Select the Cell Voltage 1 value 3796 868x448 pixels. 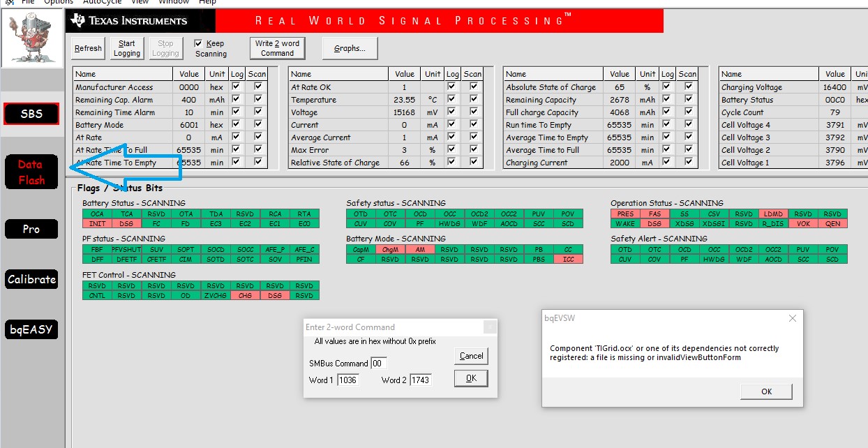click(x=835, y=163)
